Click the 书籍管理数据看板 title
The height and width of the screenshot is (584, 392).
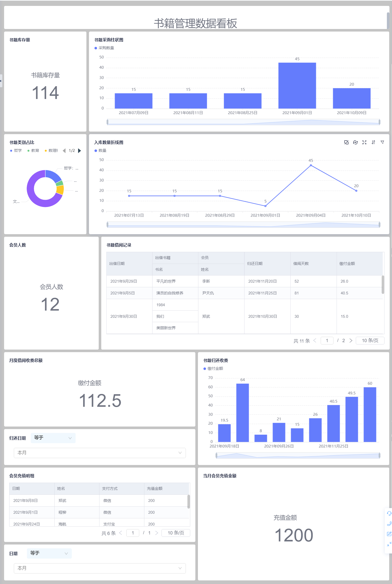[x=196, y=23]
